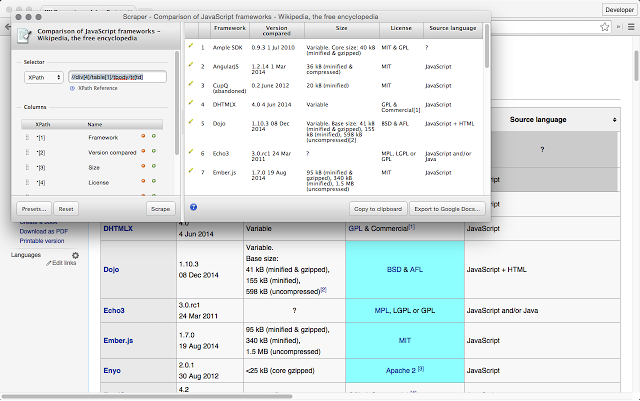640x401 pixels.
Task: Click the pencil icon for Dojo result row
Action: point(191,122)
